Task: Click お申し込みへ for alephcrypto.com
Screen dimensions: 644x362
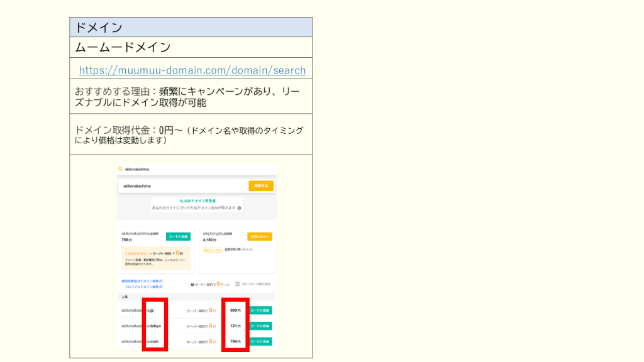Action: (x=259, y=237)
